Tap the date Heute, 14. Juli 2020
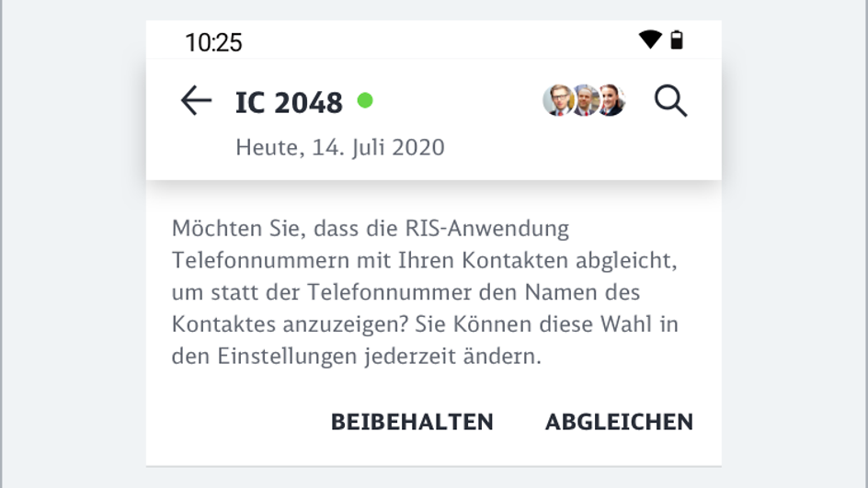 point(340,147)
